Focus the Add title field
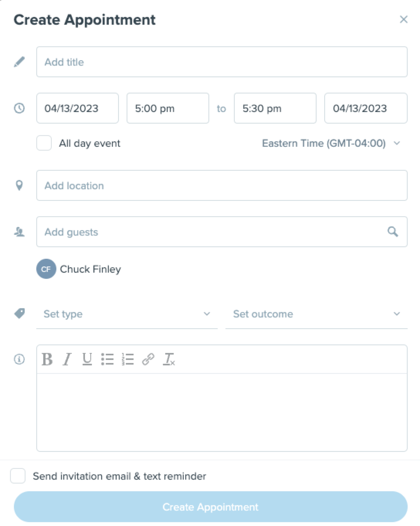Screen dimensions: 420x526 point(222,62)
